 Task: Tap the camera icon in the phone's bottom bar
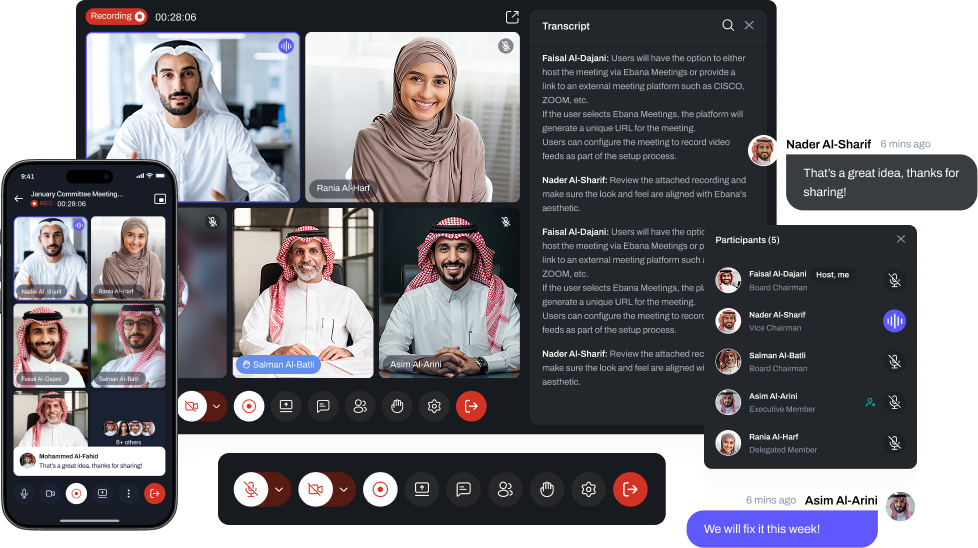tap(51, 494)
